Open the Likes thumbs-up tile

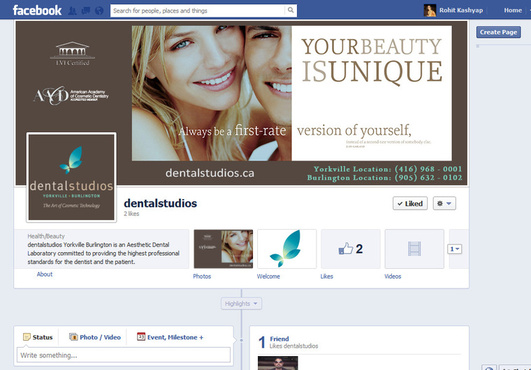[351, 249]
